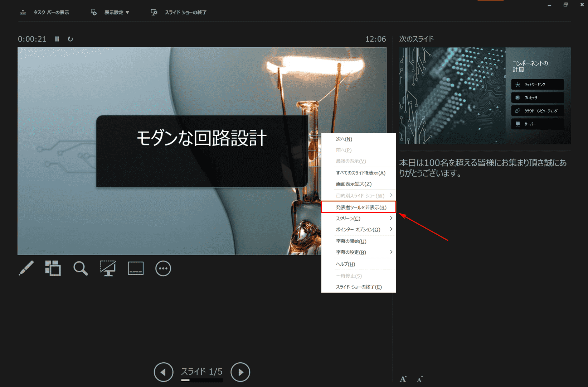
Task: Pause the presentation timer
Action: coord(57,39)
